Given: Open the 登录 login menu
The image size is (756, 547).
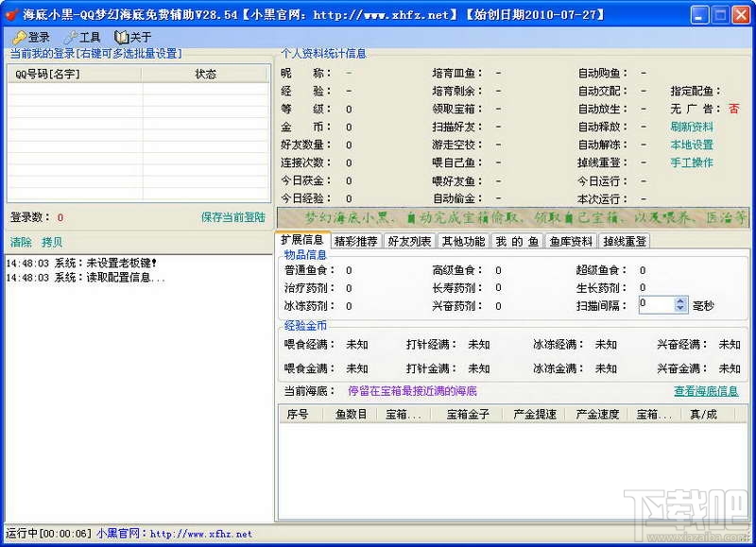Looking at the screenshot, I should (31, 37).
